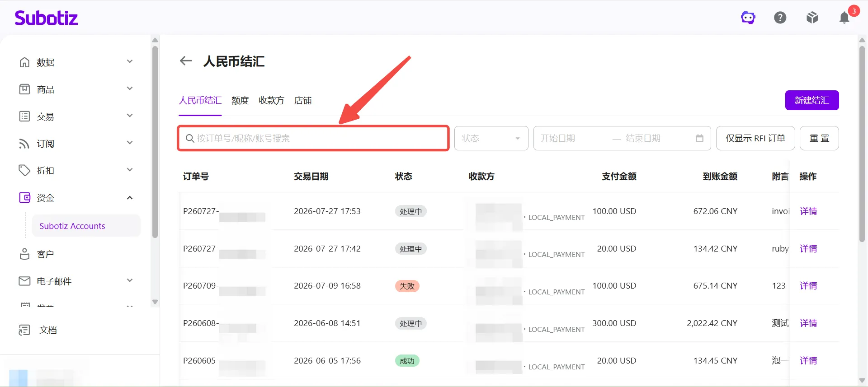Click the main page vertical scrollbar
The height and width of the screenshot is (387, 868).
[862, 144]
